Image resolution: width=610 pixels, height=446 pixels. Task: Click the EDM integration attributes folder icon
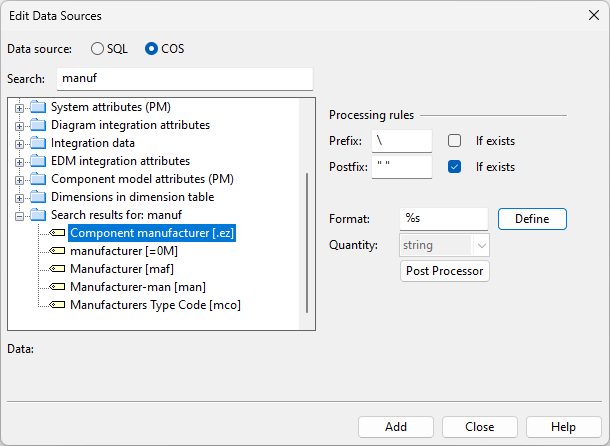[x=38, y=161]
